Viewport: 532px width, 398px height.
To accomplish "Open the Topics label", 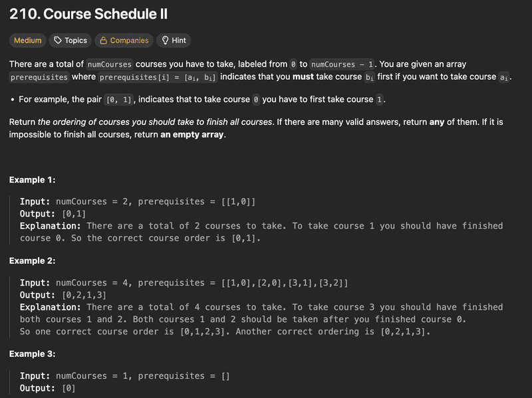I will click(76, 41).
